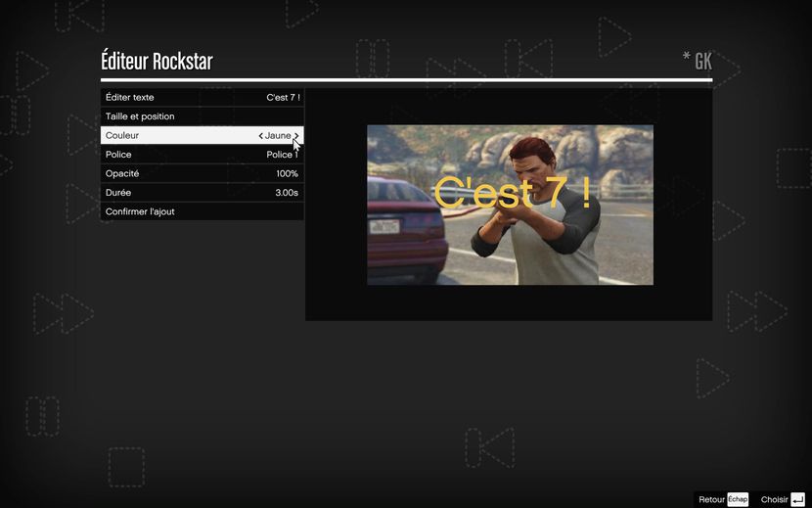The height and width of the screenshot is (508, 812).
Task: Click the Jaune color value
Action: click(278, 136)
